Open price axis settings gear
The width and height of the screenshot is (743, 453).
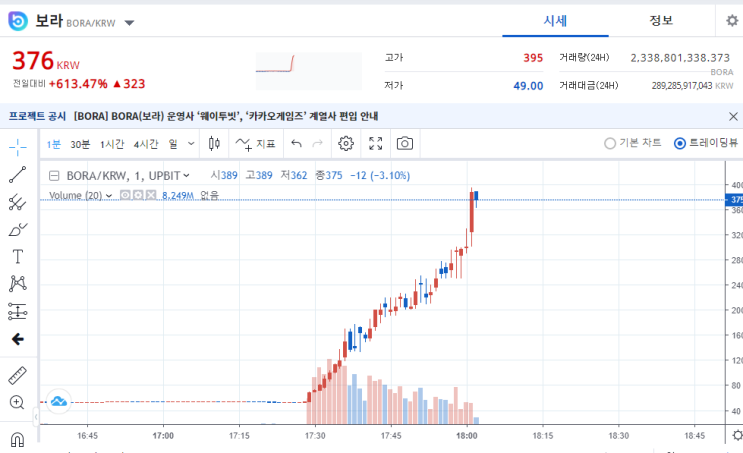point(737,435)
